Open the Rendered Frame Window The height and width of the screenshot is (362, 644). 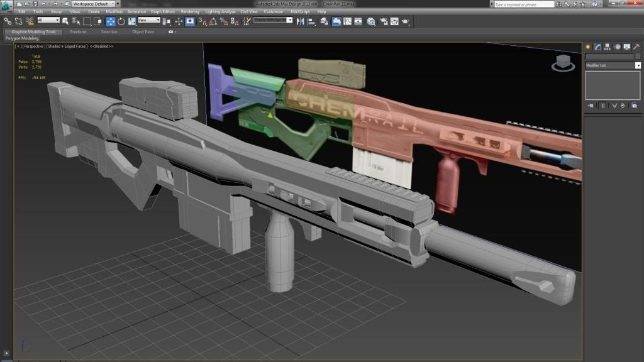[395, 21]
